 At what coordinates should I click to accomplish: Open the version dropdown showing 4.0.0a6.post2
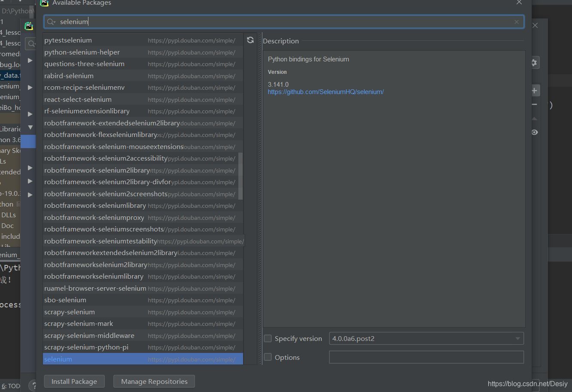pyautogui.click(x=426, y=338)
